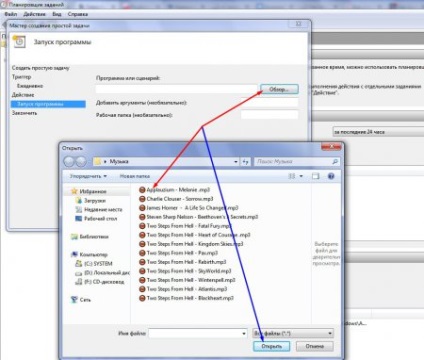Open the CD drive (F:) in sidebar
This screenshot has width=424, height=360.
100,282
